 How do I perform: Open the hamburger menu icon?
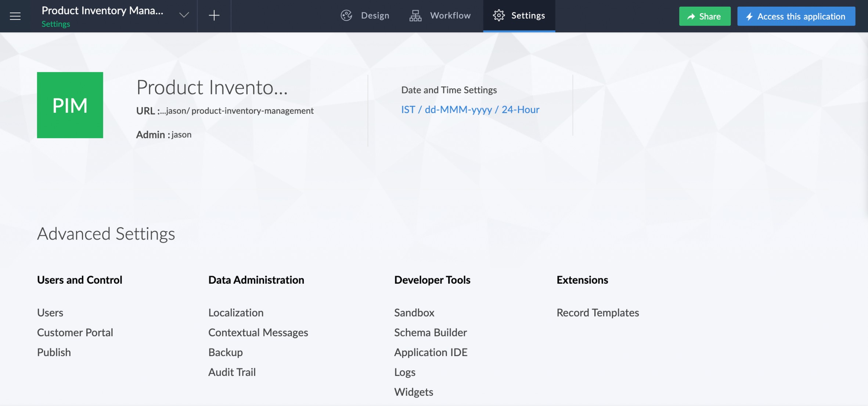[x=15, y=16]
